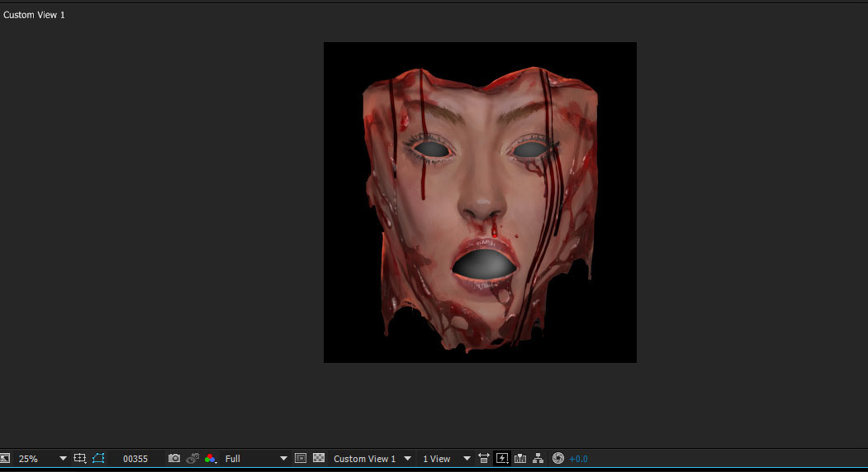
Task: Open the show channel RGB color menu
Action: coord(211,459)
